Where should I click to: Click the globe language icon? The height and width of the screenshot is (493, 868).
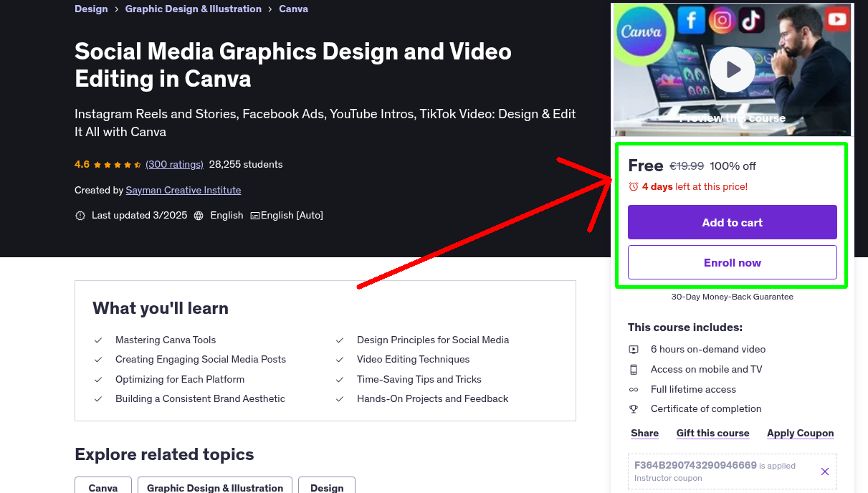click(199, 215)
